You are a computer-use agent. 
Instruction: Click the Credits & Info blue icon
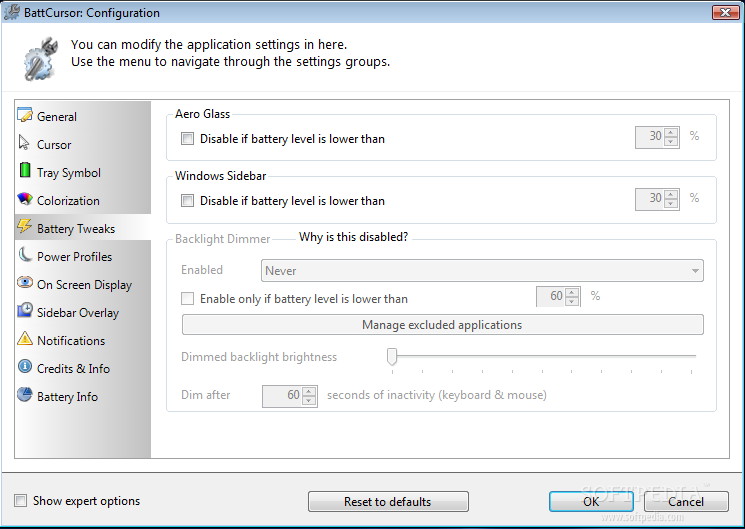pos(25,366)
